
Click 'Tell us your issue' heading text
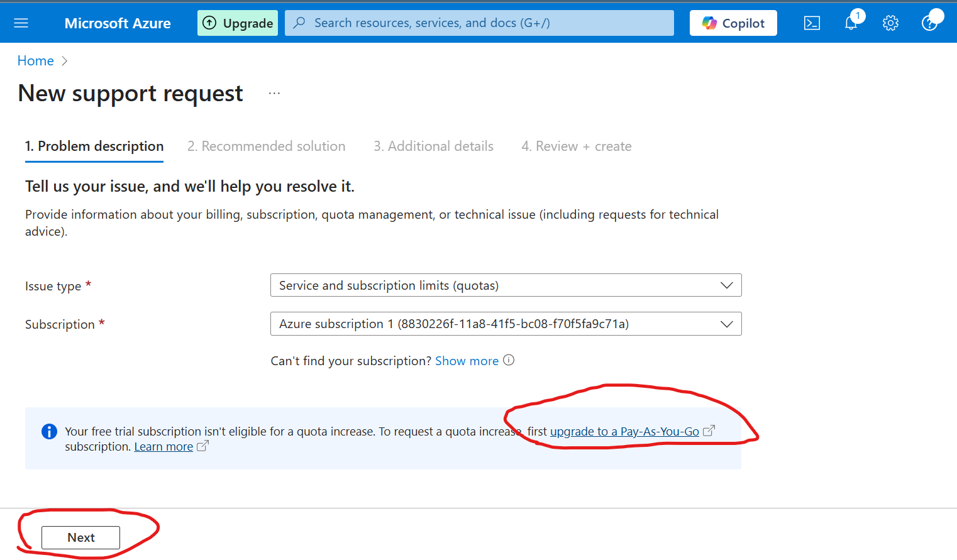(x=190, y=187)
